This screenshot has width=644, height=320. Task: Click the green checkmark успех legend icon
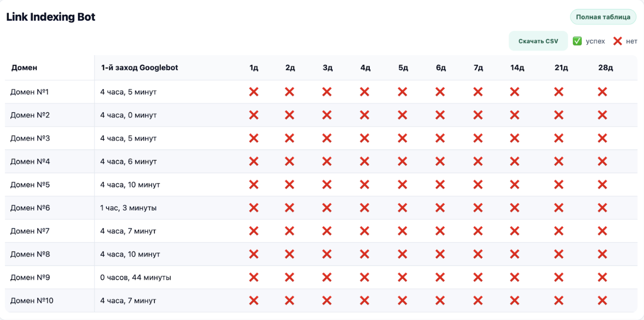577,41
